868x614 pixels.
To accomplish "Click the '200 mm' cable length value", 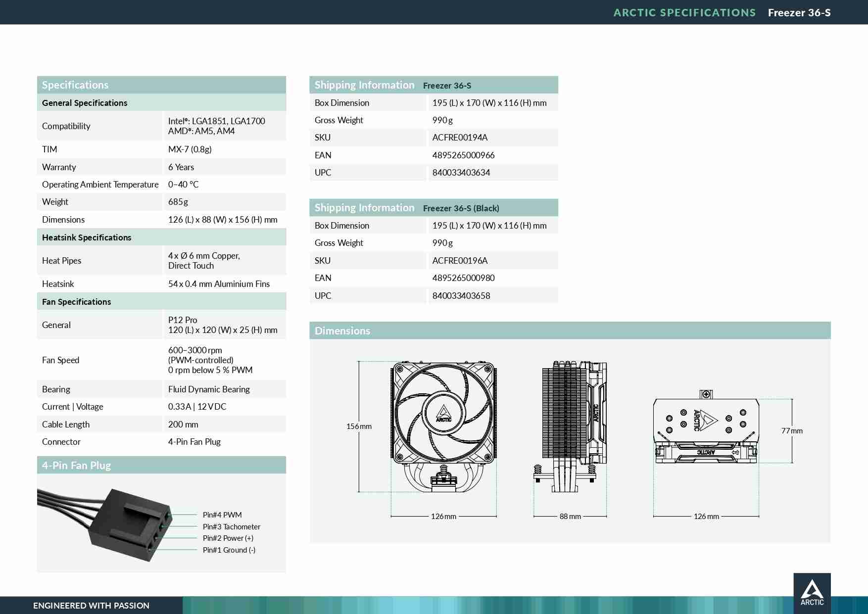I will pyautogui.click(x=183, y=425).
